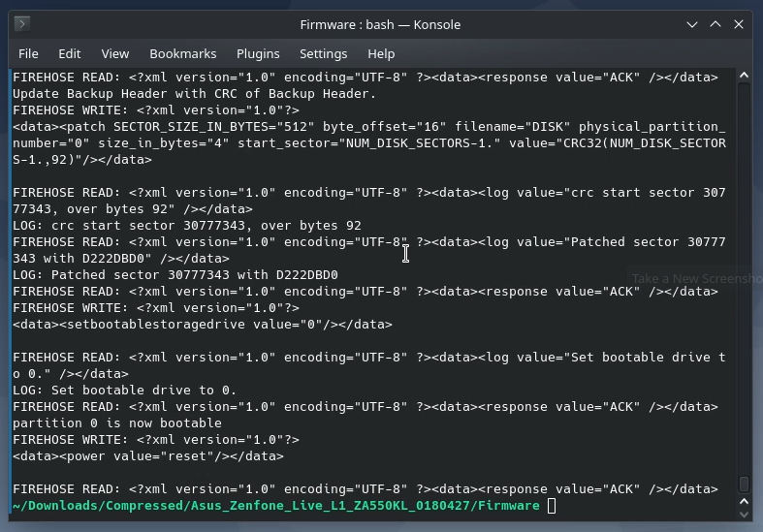Click the window title 'Firmware : bash — Konsole'
Viewport: 763px width, 532px height.
[x=380, y=25]
